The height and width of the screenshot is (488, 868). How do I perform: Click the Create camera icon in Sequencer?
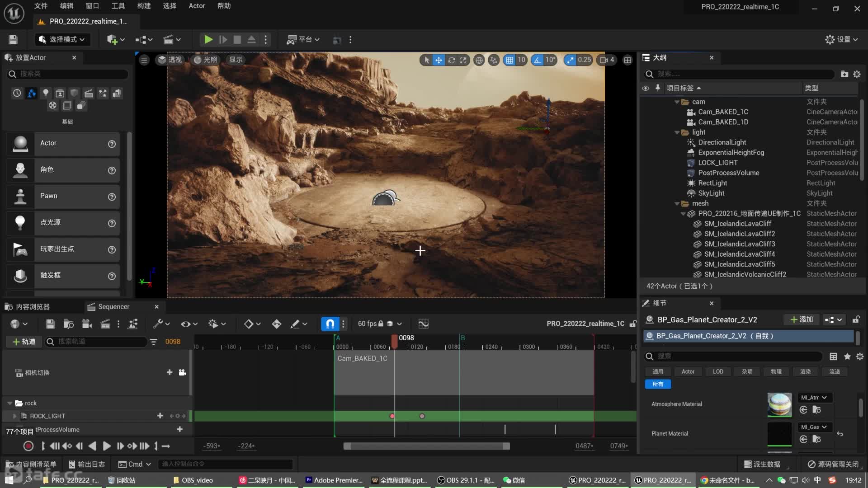click(87, 324)
